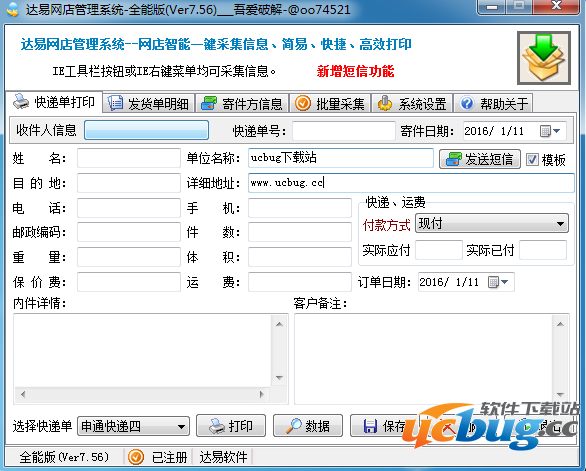The width and height of the screenshot is (586, 471).
Task: Open the 快递单打印 tab
Action: click(54, 102)
